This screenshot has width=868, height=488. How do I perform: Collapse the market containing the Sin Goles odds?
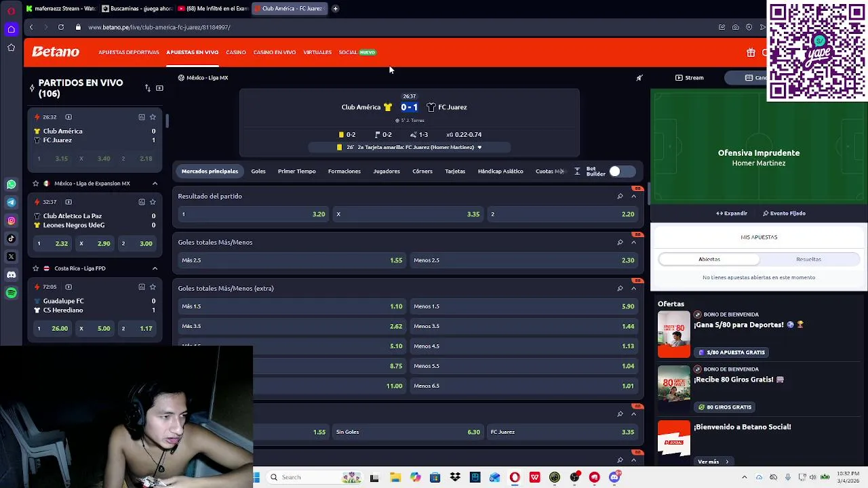pos(634,413)
